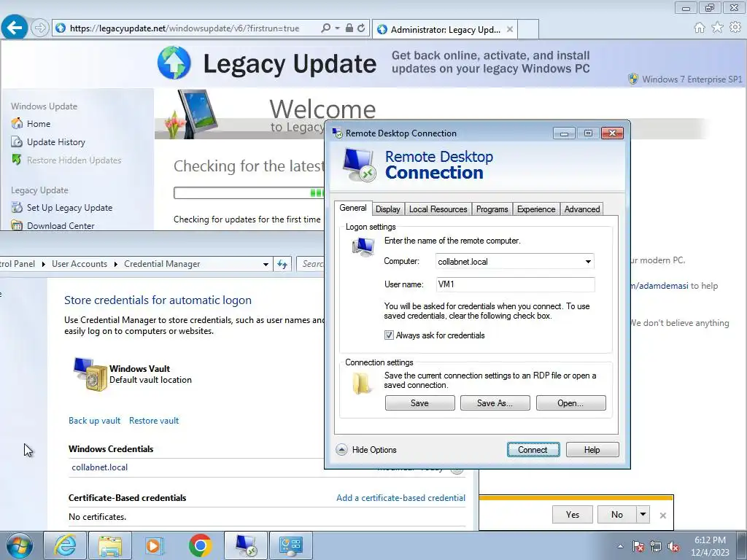
Task: Close the notification bar with X
Action: click(x=662, y=516)
